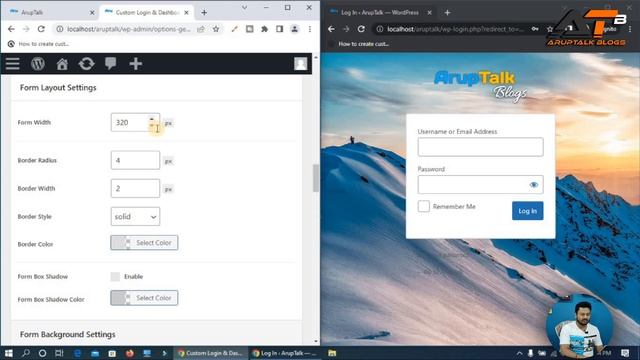Open extensions puzzle icon in left browser
640x360 pixels.
point(264,29)
